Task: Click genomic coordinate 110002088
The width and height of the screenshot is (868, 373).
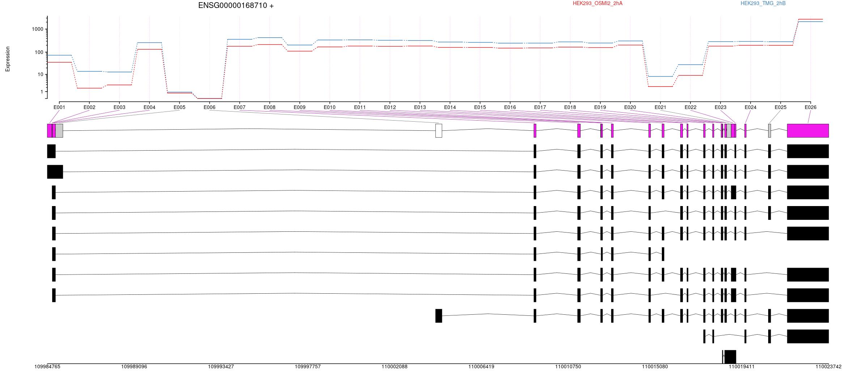Action: coord(395,366)
